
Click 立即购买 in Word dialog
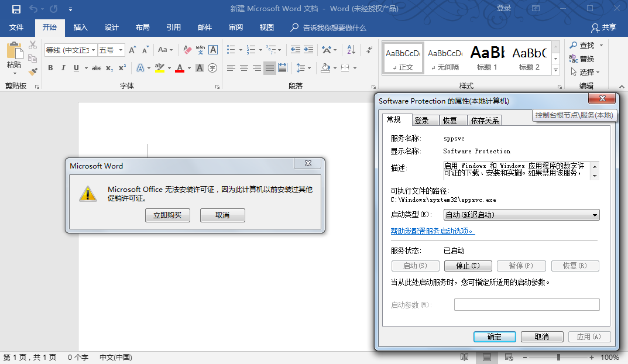[x=167, y=215]
